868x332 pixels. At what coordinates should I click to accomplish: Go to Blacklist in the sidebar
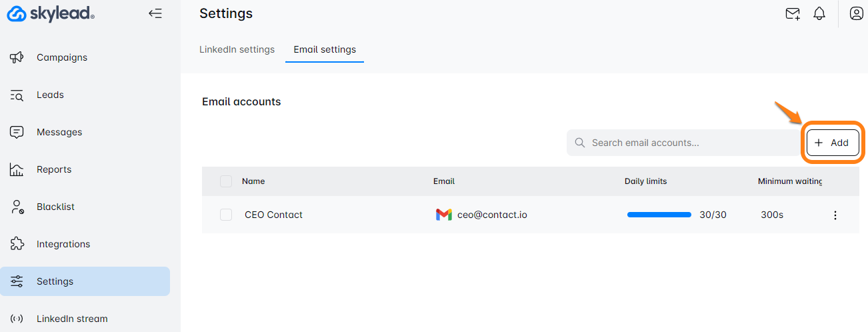coord(55,207)
